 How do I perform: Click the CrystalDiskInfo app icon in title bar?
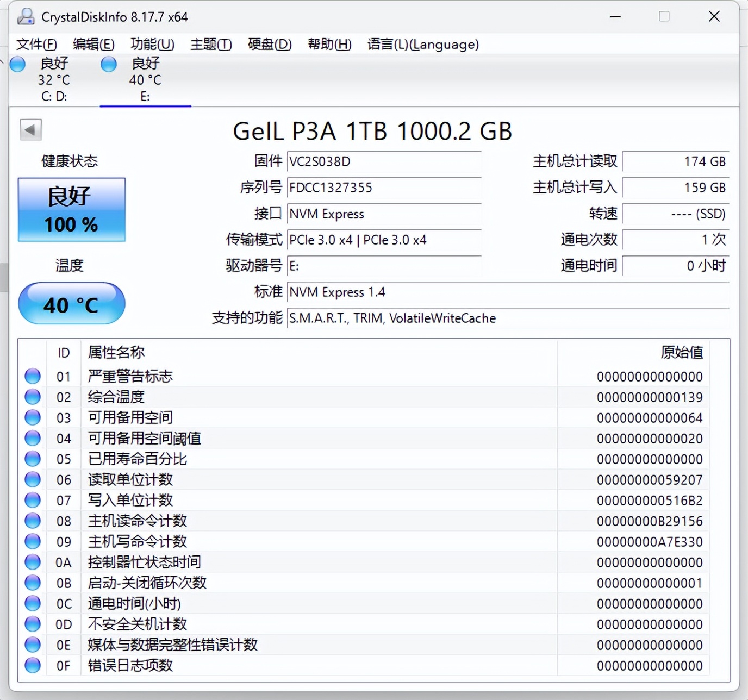point(26,17)
